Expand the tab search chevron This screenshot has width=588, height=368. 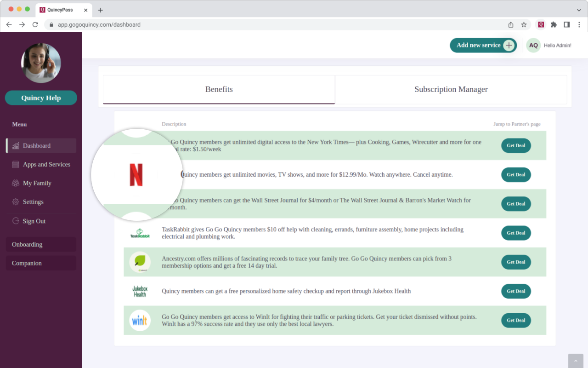pos(579,10)
